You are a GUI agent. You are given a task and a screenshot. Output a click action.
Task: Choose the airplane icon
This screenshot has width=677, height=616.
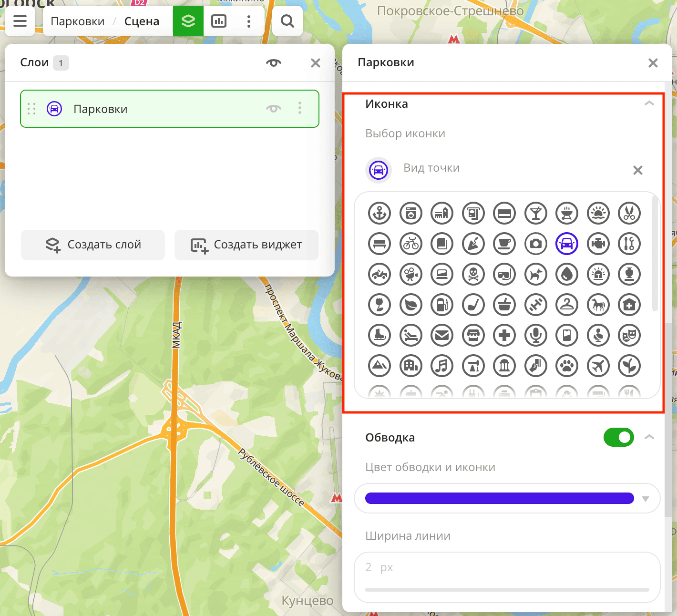[598, 366]
